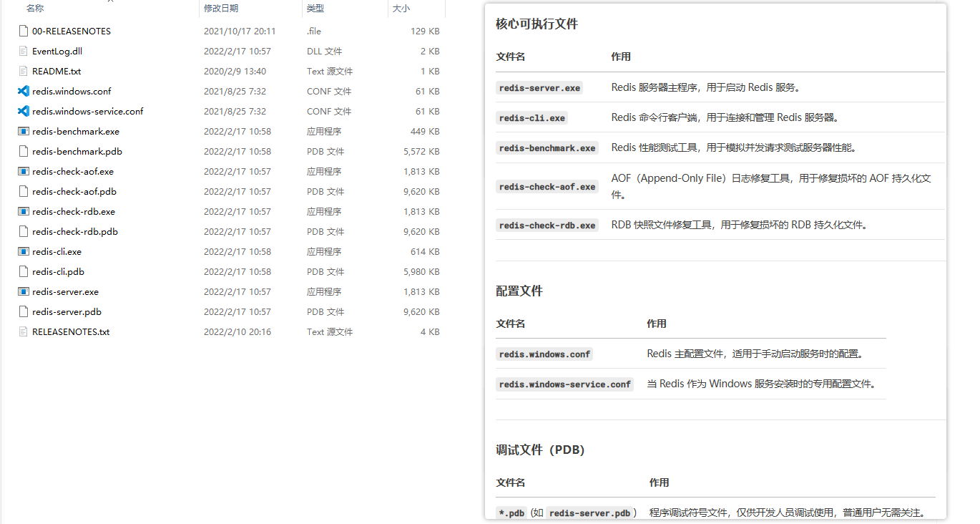Click the redis.windows-service.conf code tag in document
Viewport: 980px width, 524px height.
565,384
